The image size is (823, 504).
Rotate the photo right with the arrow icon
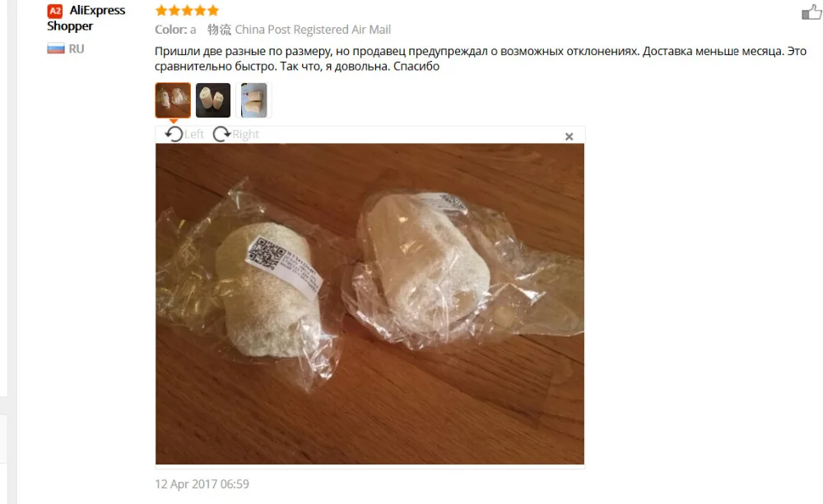[x=221, y=134]
